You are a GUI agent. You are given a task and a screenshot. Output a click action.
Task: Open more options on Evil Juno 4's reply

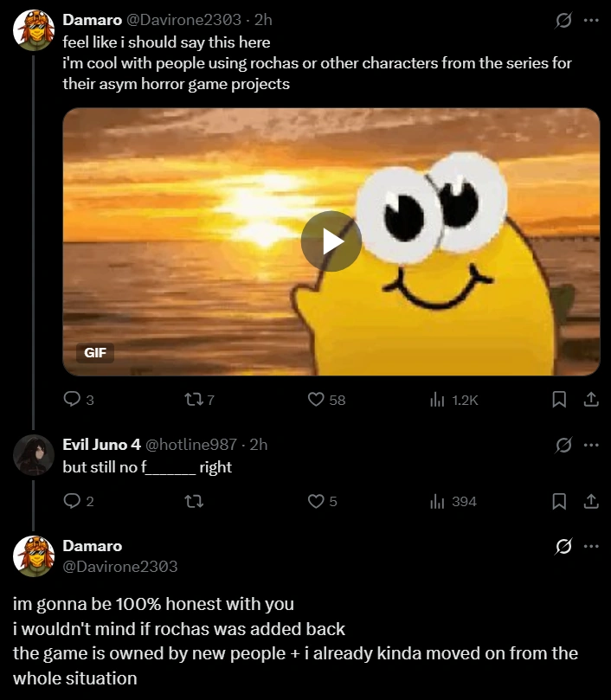point(591,445)
